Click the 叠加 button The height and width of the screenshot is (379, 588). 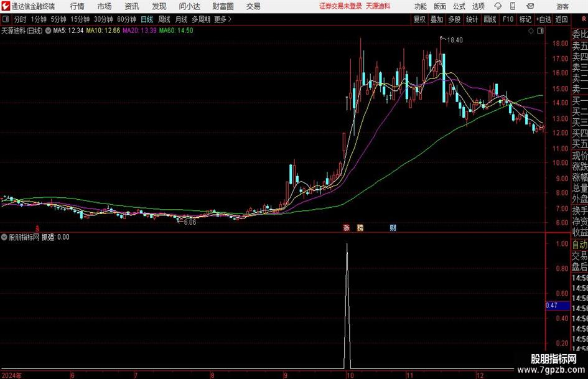click(437, 19)
